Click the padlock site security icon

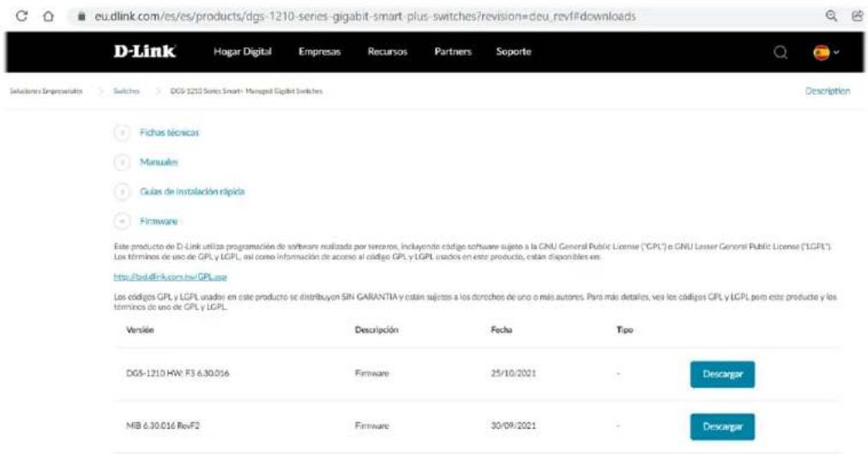82,16
